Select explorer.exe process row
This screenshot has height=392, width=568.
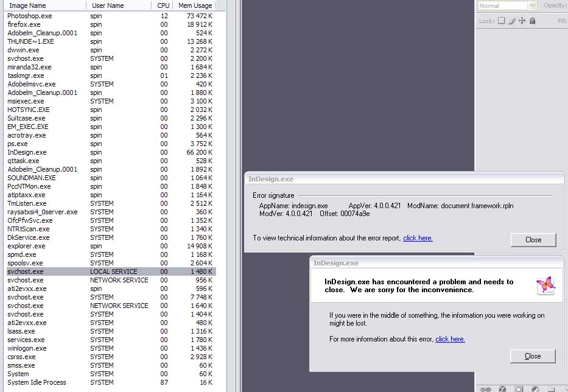(111, 246)
